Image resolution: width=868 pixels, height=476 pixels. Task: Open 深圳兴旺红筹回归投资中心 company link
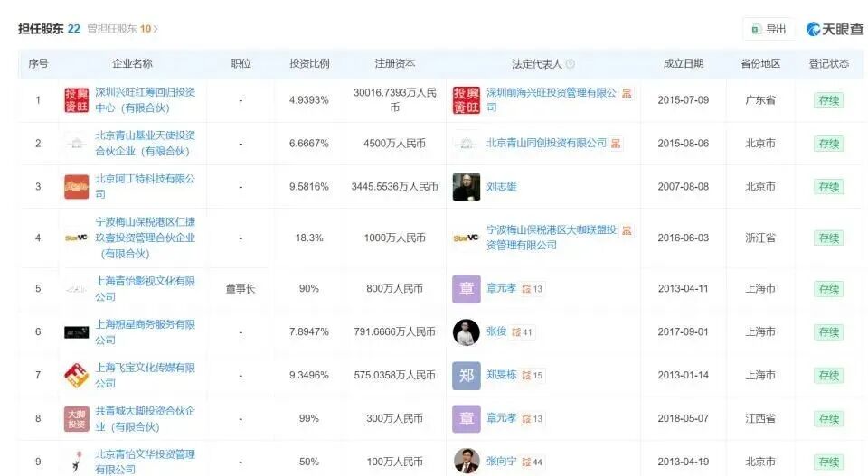145,100
